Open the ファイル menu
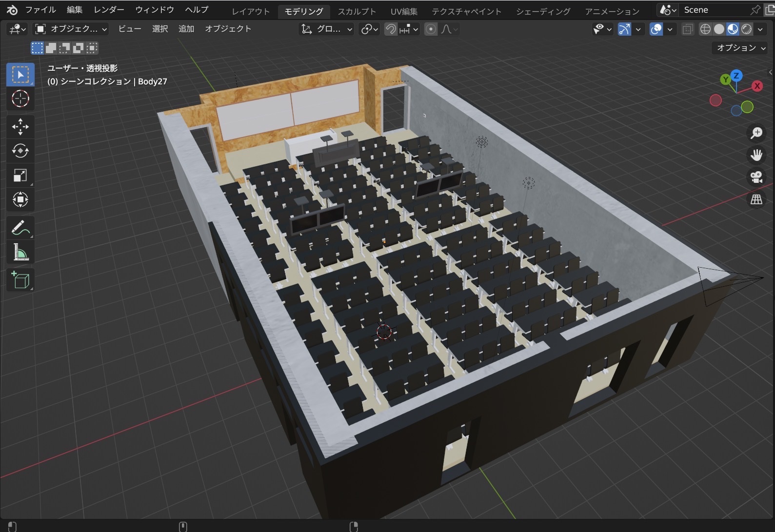The image size is (775, 532). (x=40, y=10)
